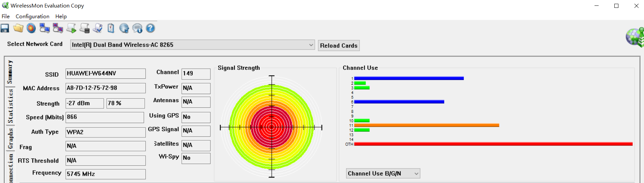Click the GPS Signal N/A field
Screen dimensions: 644x183
[x=196, y=131]
